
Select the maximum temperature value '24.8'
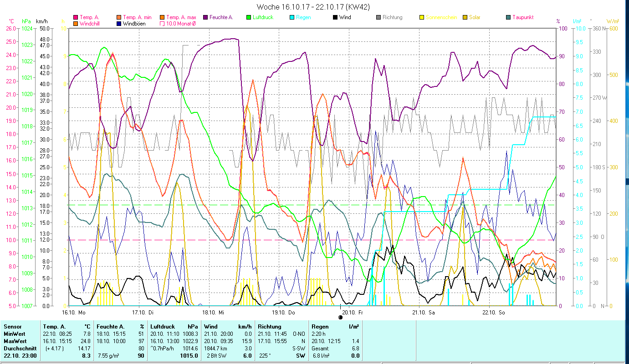point(87,341)
